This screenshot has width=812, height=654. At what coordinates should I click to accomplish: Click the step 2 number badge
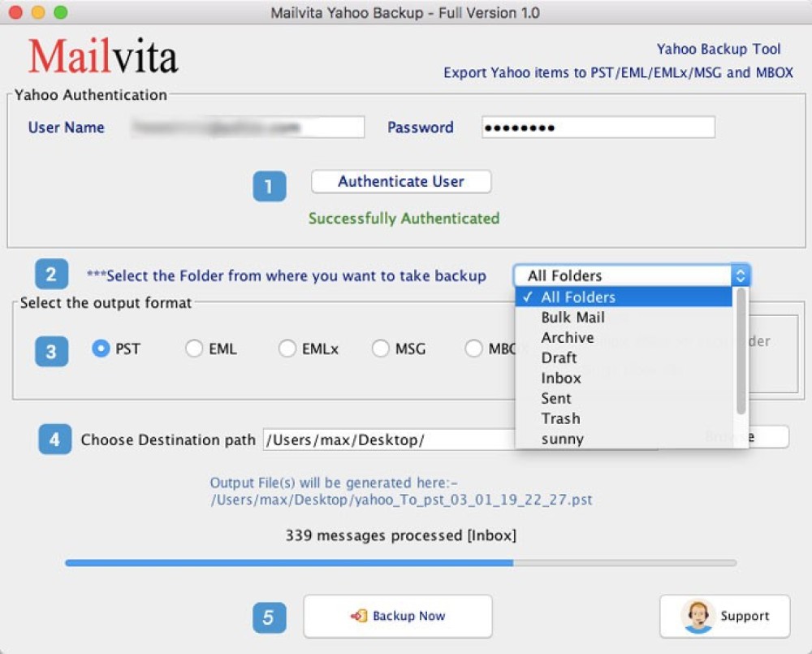tap(50, 275)
